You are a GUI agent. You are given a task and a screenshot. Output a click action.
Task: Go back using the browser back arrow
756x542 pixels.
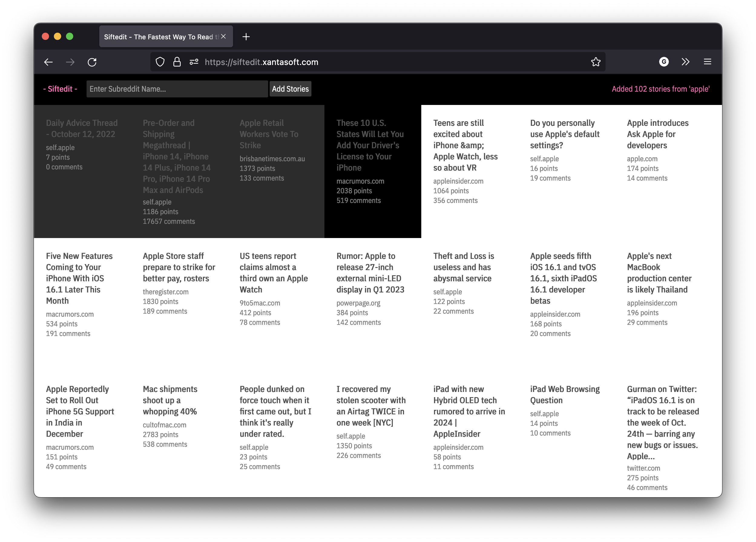(49, 62)
